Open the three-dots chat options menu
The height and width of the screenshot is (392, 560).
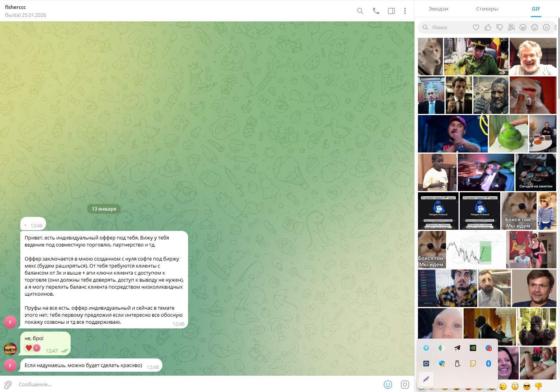405,11
